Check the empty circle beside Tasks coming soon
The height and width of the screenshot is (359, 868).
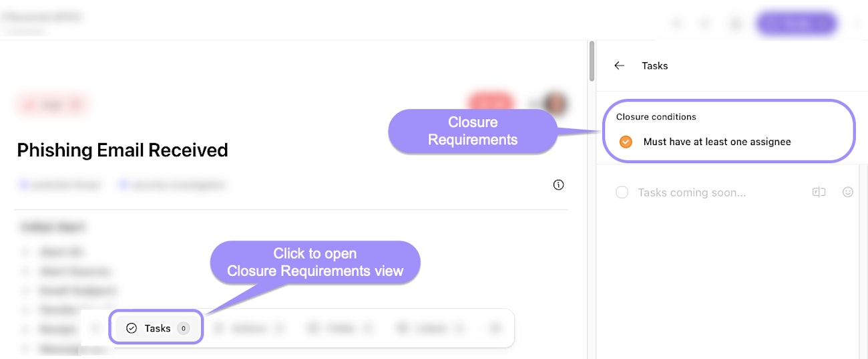(x=622, y=193)
